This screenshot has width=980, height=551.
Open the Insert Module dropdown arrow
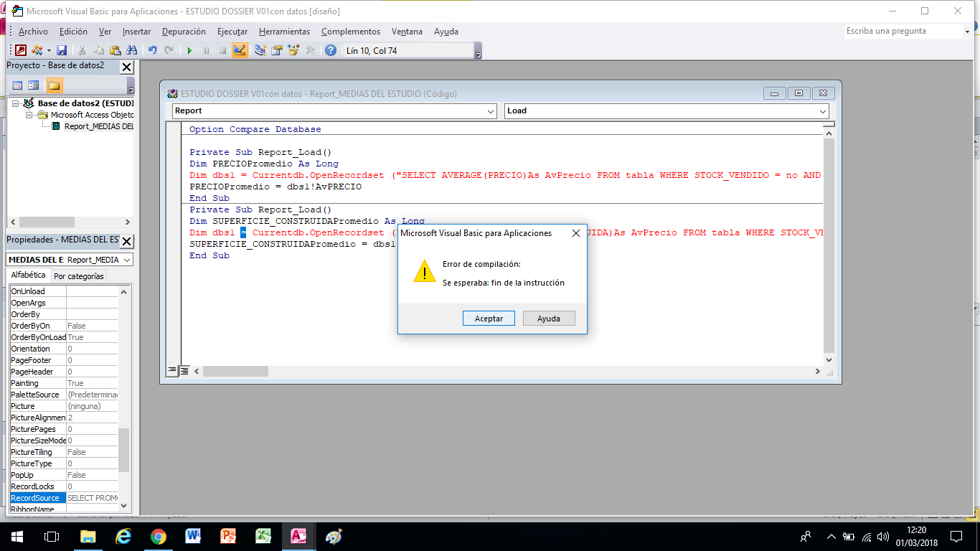(49, 51)
